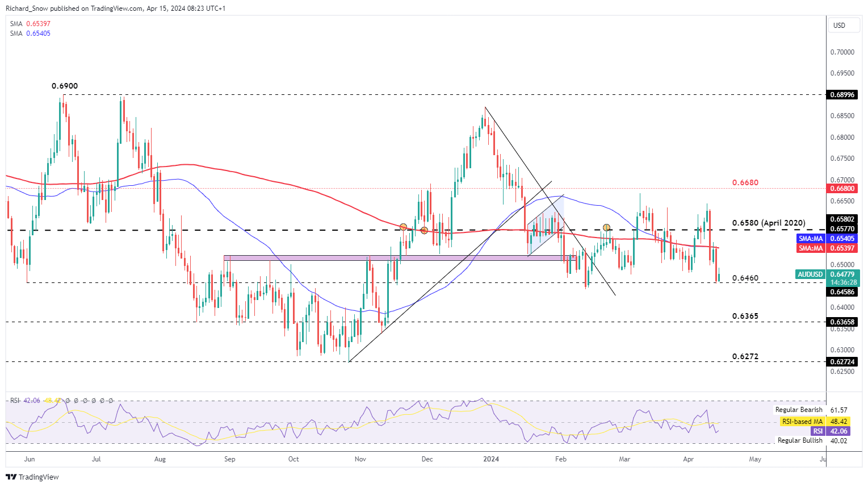Viewport: 868px width, 487px height.
Task: Click Aug on the time axis
Action: (x=160, y=459)
